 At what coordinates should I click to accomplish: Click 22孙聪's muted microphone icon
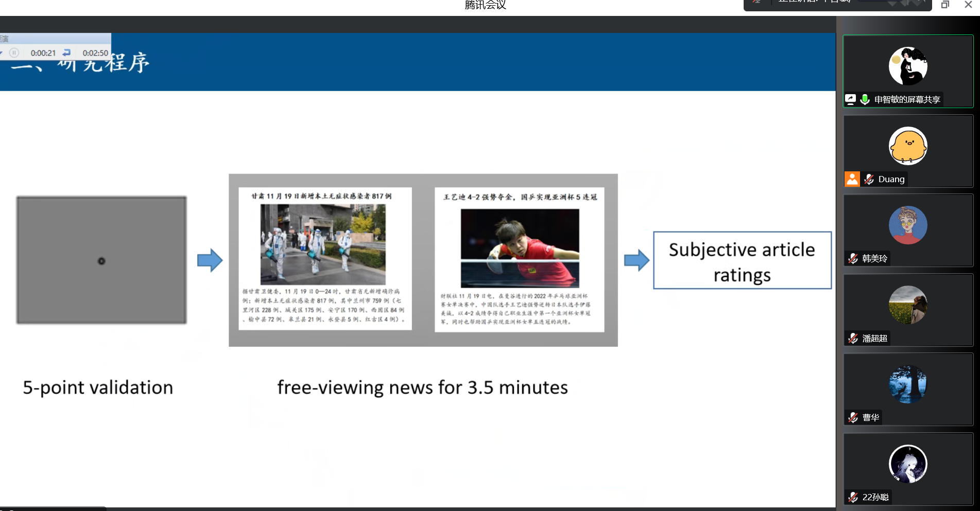click(853, 497)
